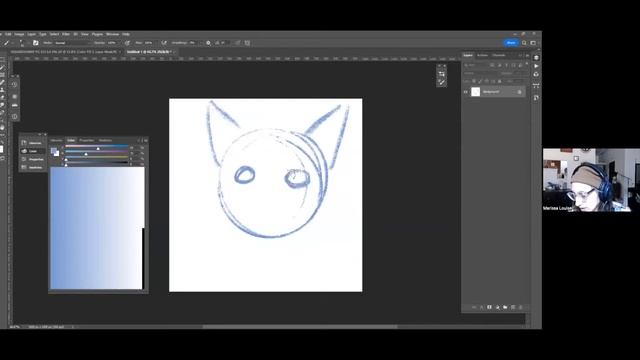Pick a color from the blue ramp
This screenshot has height=360, width=640.
click(x=97, y=228)
